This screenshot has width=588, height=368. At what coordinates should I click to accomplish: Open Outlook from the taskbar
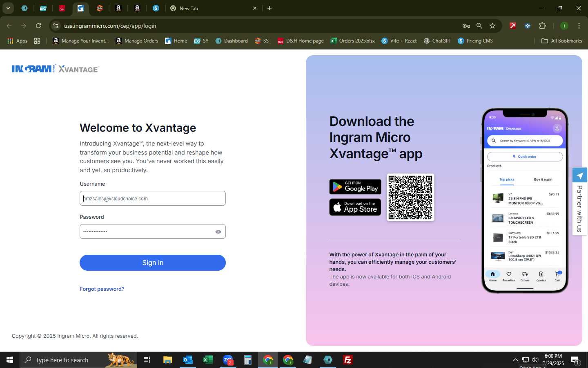tap(188, 360)
